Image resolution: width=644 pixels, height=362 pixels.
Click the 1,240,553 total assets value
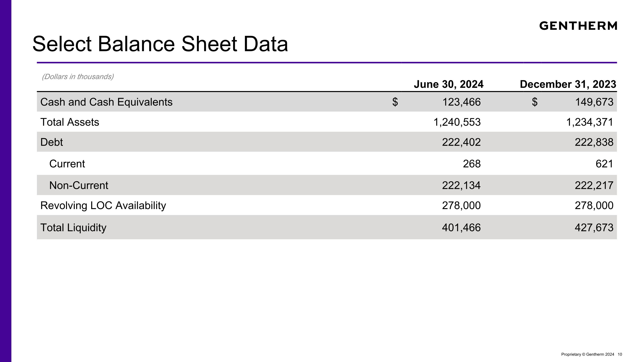pos(457,122)
